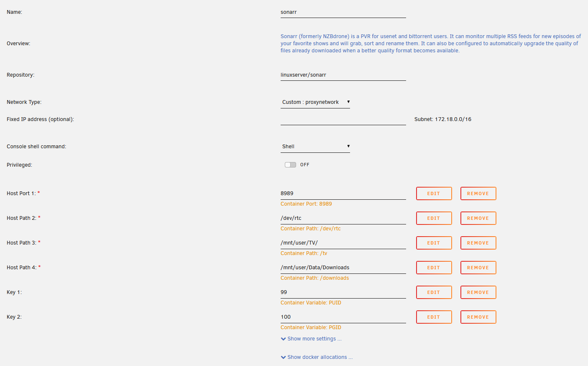The width and height of the screenshot is (588, 366).
Task: Remove Host Path 4 Downloads mapping
Action: 478,268
